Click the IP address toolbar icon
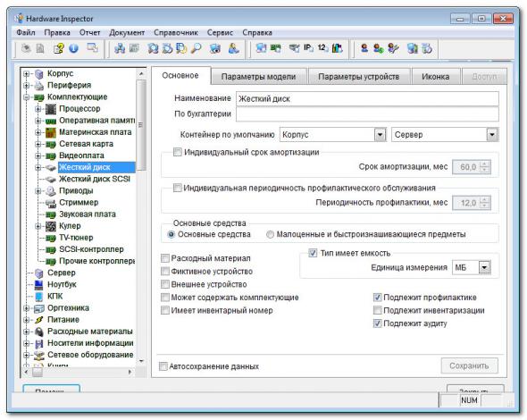Screen dimensions: 527x420 point(308,48)
